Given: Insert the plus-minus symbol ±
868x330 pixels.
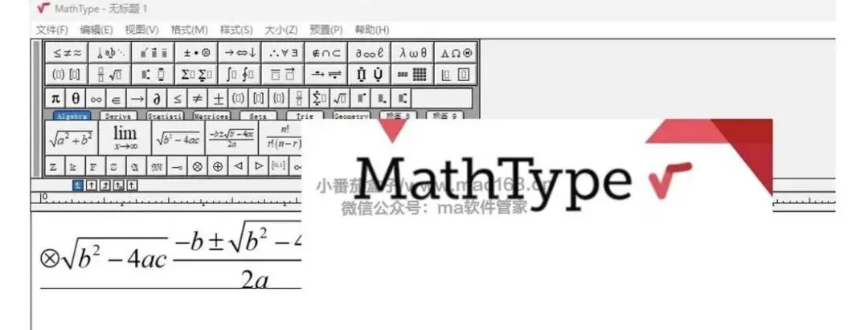Looking at the screenshot, I should coord(218,99).
